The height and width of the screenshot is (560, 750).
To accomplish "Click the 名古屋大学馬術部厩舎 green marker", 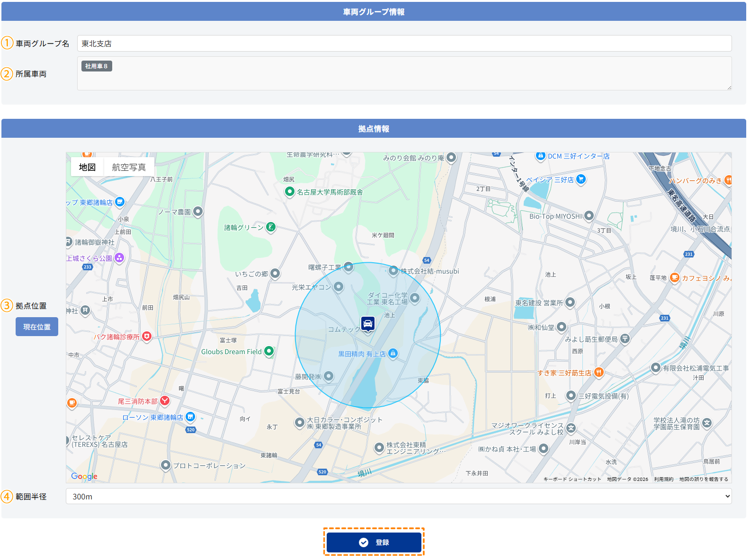I will tap(289, 191).
